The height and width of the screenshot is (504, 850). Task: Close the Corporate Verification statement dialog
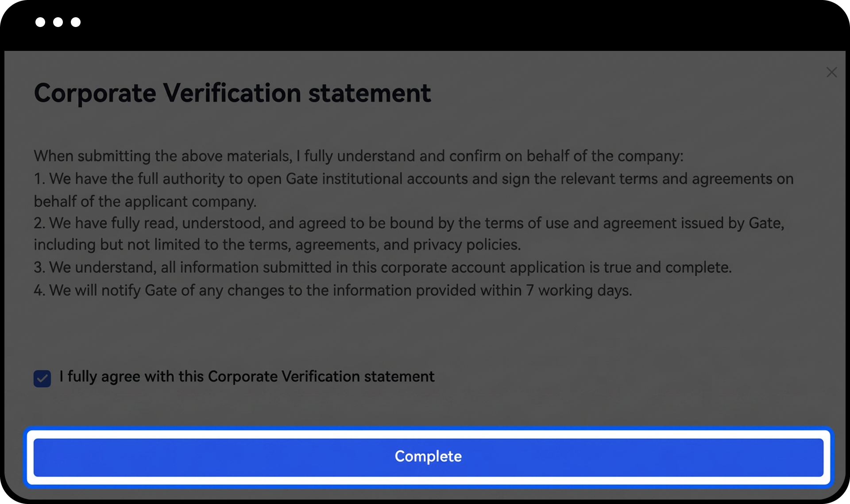point(831,72)
